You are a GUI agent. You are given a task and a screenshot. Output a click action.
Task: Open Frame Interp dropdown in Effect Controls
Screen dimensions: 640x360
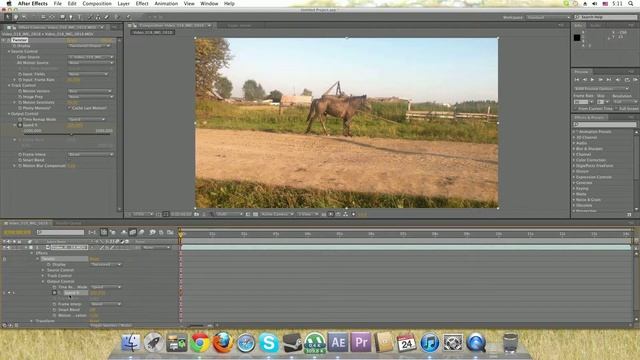tap(91, 154)
